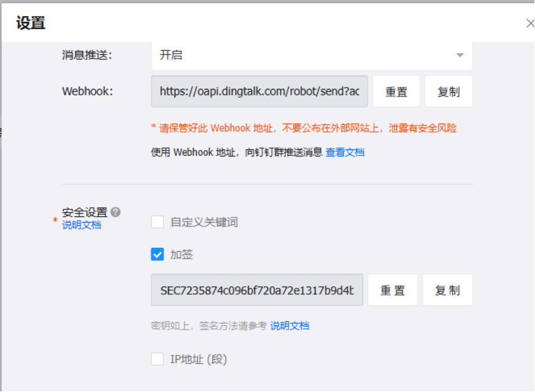
Task: Reset the Webhook address with 重置
Action: 396,91
